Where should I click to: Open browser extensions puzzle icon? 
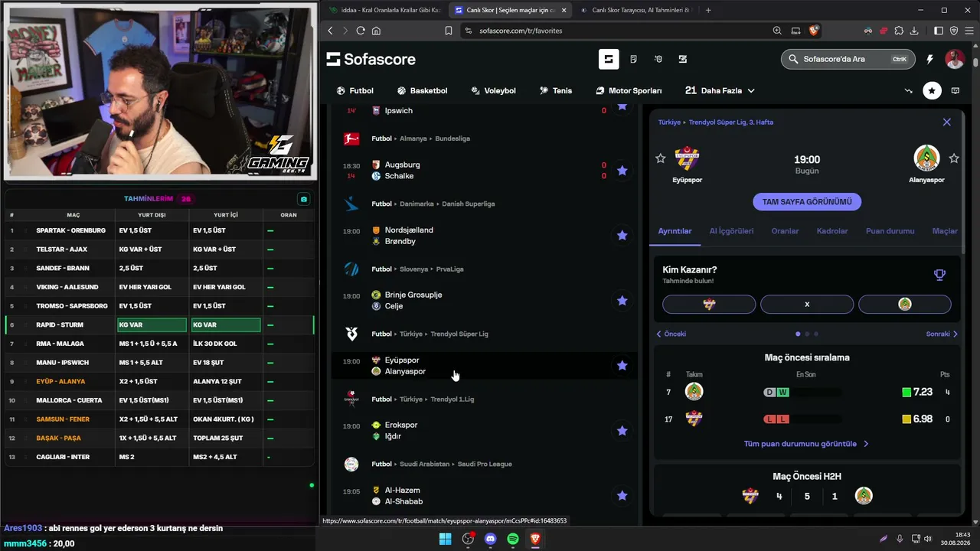tap(898, 31)
